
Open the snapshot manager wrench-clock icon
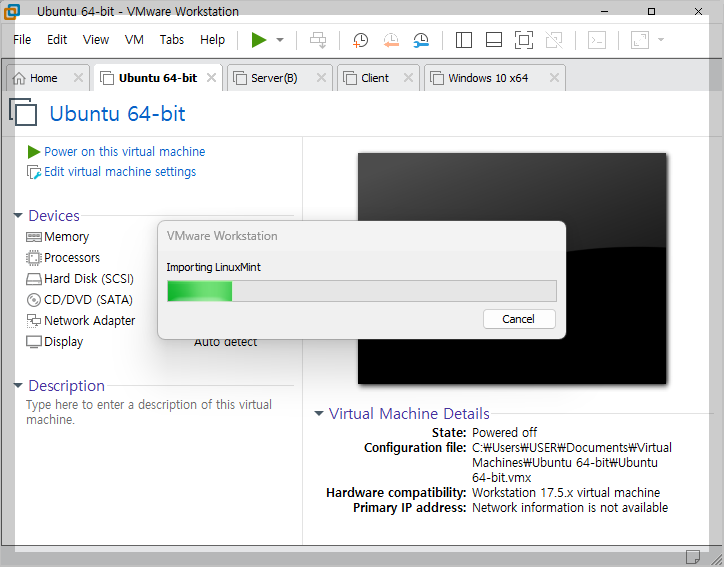click(421, 40)
